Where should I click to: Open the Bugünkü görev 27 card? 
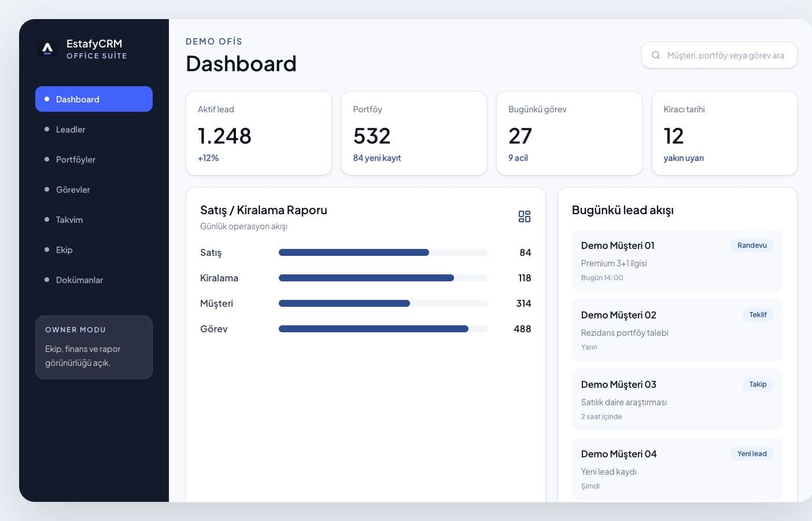[x=569, y=133]
